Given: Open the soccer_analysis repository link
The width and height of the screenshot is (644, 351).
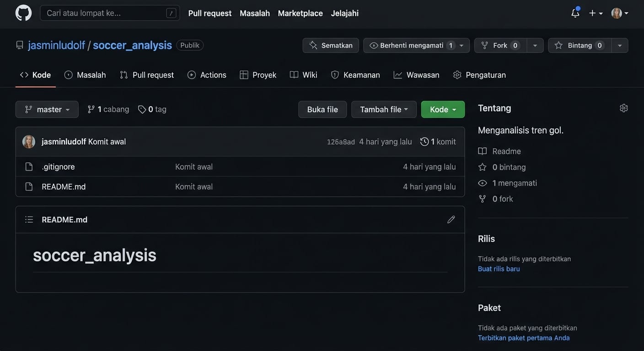Looking at the screenshot, I should (132, 45).
